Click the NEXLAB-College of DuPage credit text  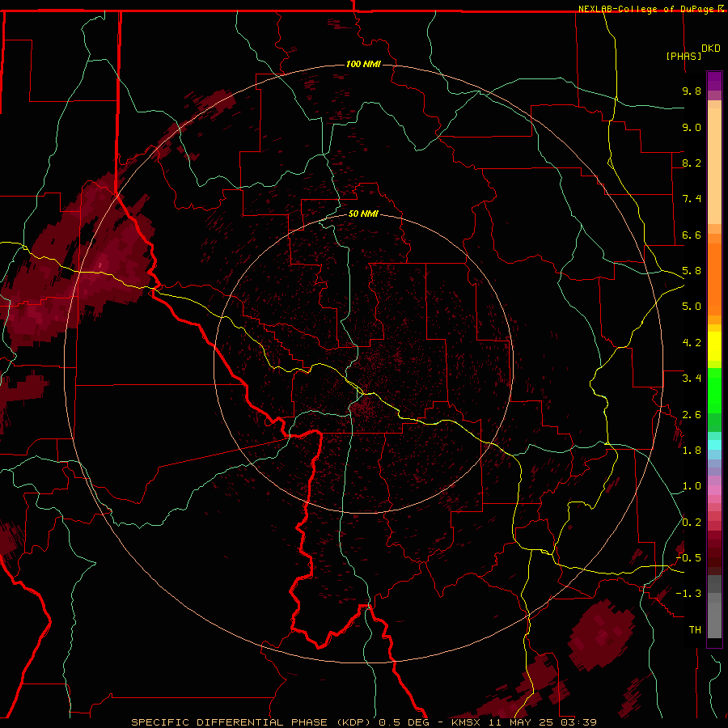coord(648,9)
